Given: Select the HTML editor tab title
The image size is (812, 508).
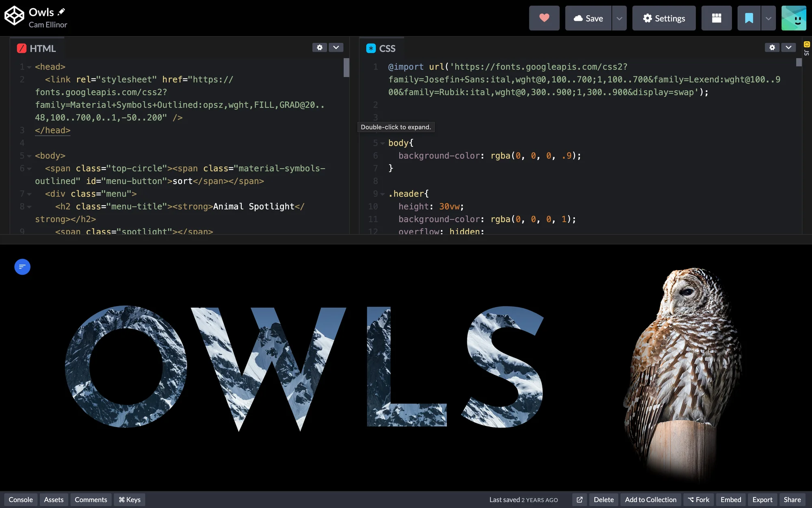Looking at the screenshot, I should 43,48.
